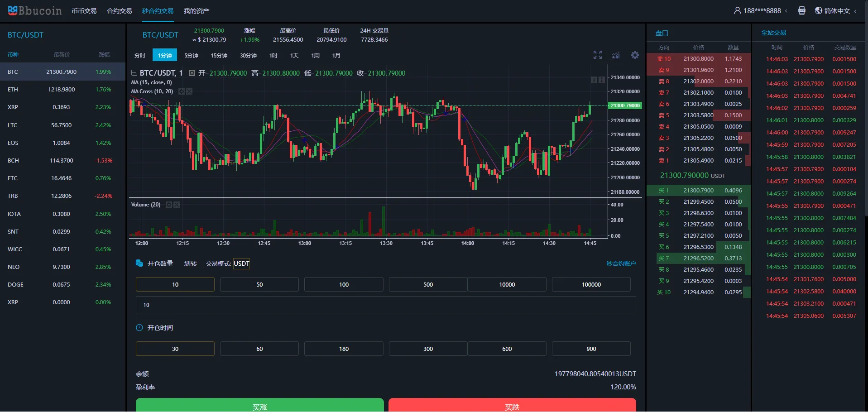Select the DOGE coin row

[62, 284]
